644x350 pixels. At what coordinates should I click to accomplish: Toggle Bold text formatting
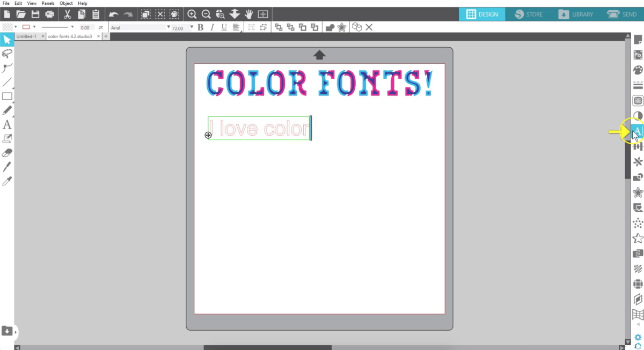click(x=201, y=27)
